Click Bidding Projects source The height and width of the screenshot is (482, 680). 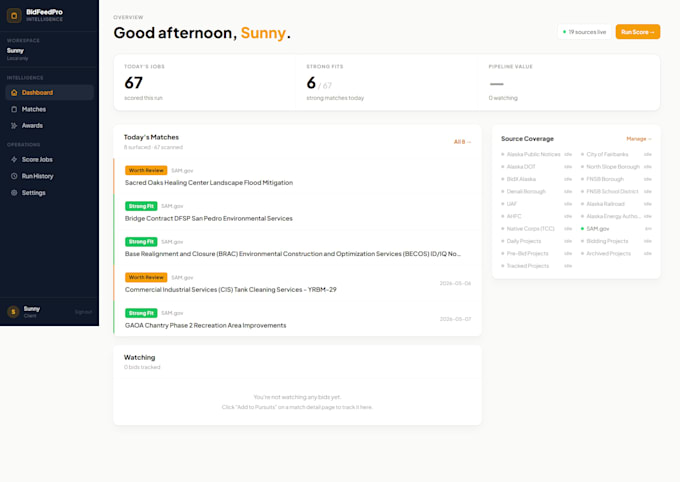click(616, 241)
